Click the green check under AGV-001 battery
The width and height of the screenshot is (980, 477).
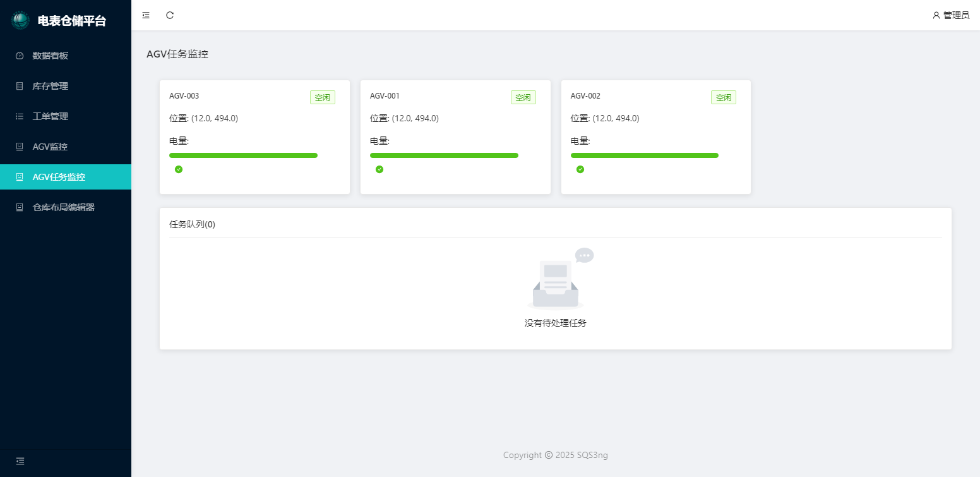click(379, 169)
